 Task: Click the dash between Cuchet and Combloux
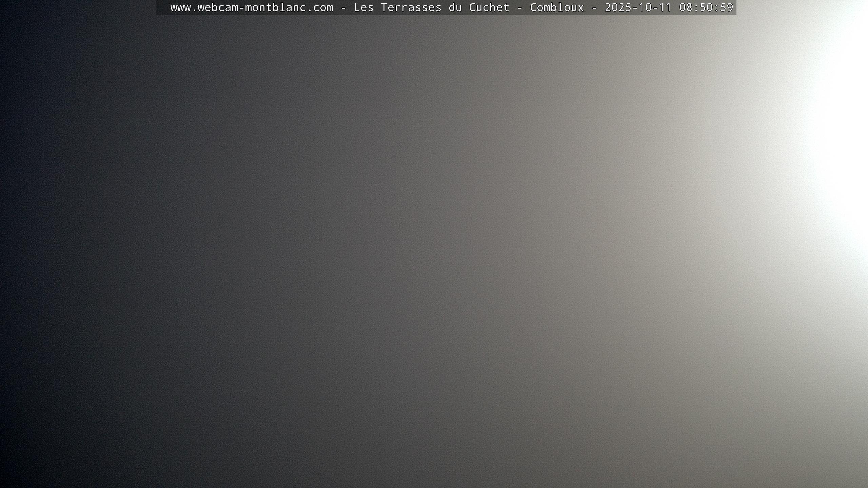coord(519,7)
